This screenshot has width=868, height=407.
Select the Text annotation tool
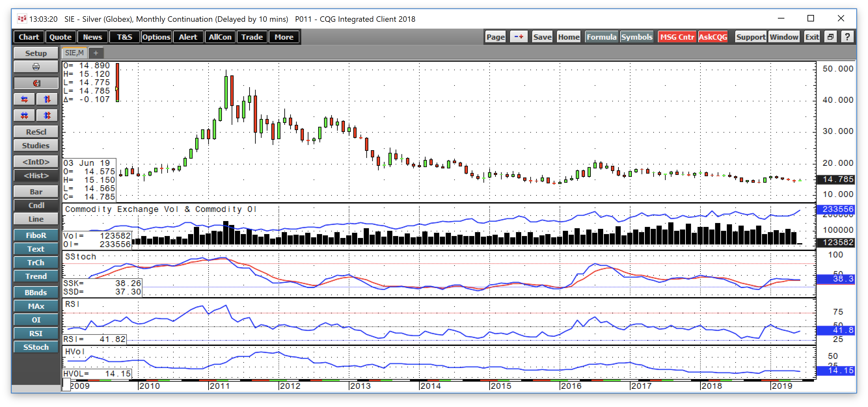coord(36,249)
